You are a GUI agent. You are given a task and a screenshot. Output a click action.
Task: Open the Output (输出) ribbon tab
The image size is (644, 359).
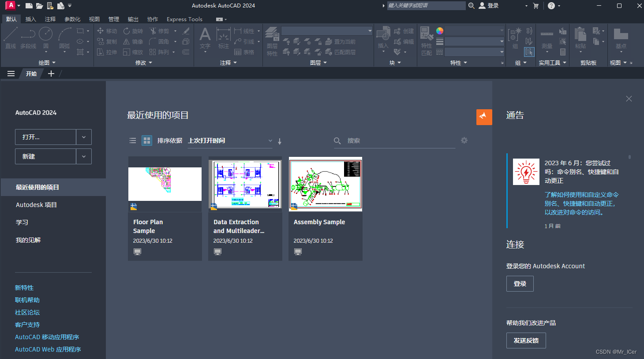pyautogui.click(x=133, y=19)
